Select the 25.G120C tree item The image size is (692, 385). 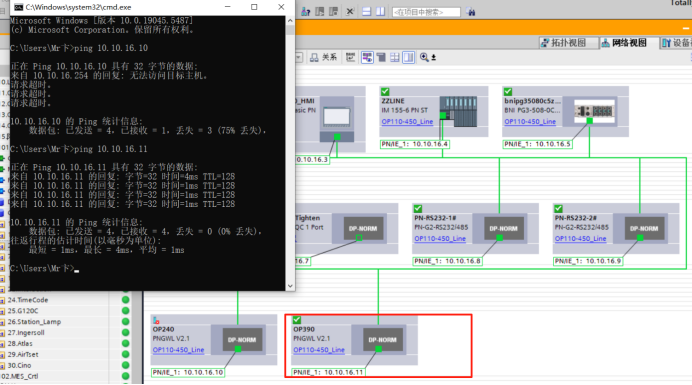(x=23, y=311)
